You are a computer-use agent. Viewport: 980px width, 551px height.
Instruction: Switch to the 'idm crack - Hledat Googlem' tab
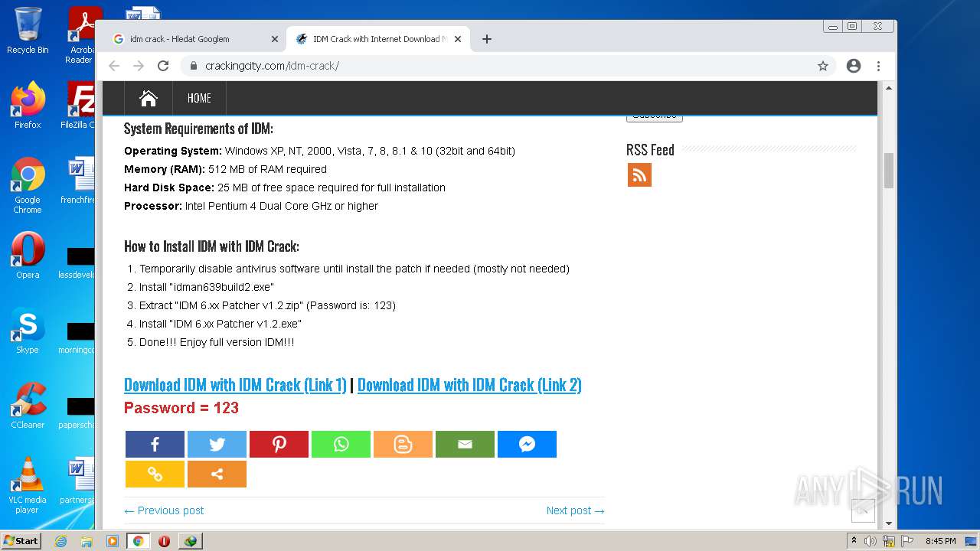pyautogui.click(x=194, y=39)
